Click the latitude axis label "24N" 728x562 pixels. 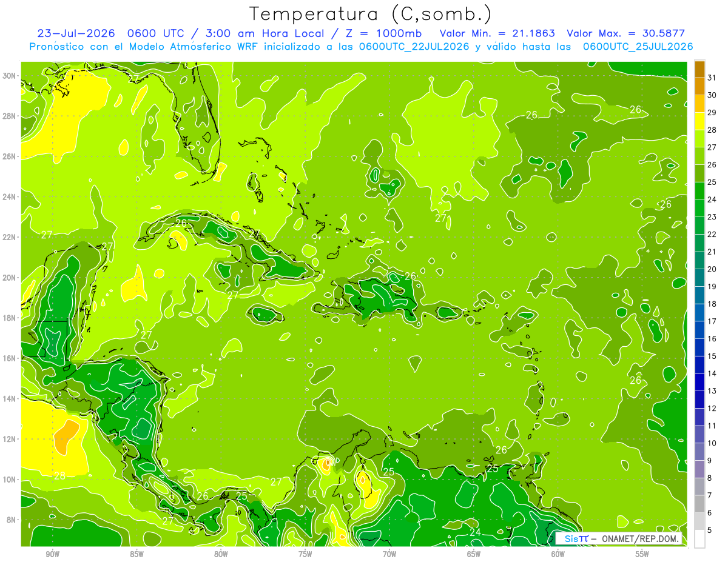point(10,197)
